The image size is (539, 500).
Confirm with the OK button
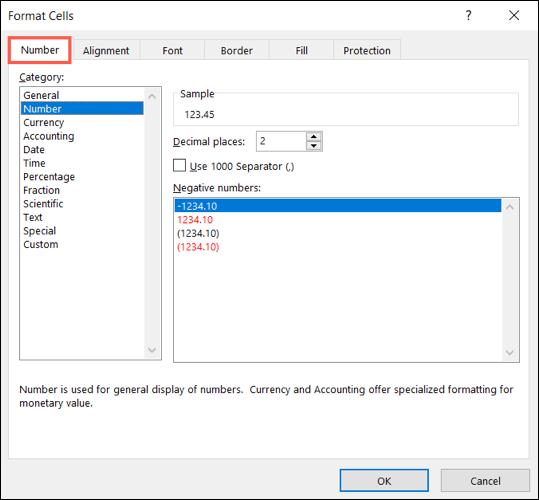coord(384,481)
